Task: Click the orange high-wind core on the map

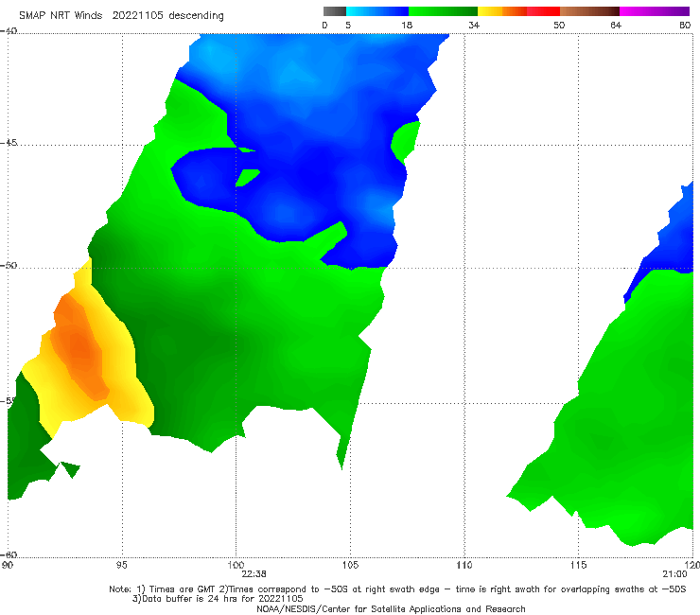Action: pyautogui.click(x=80, y=346)
